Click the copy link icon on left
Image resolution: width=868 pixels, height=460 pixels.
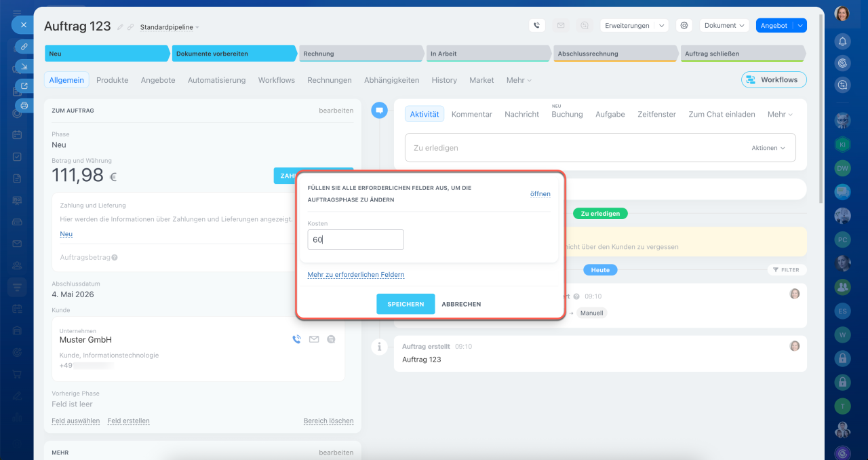click(24, 47)
